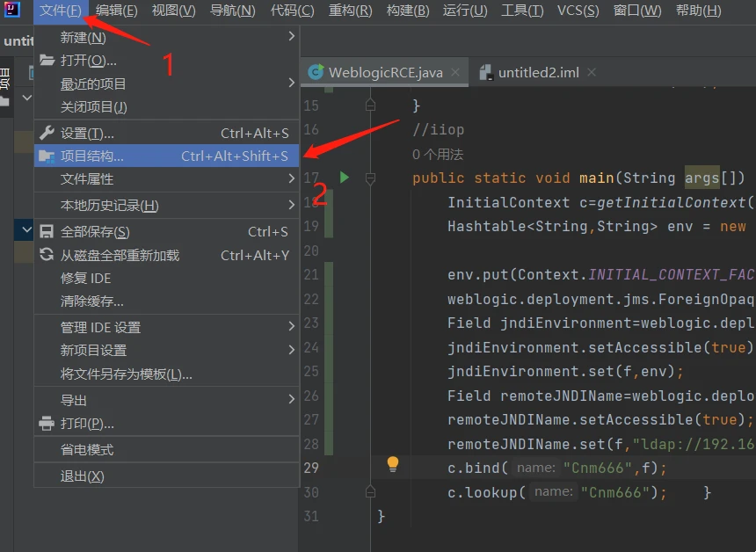Screen dimensions: 756x552
Task: Open the VCS(S) menu
Action: 578,11
